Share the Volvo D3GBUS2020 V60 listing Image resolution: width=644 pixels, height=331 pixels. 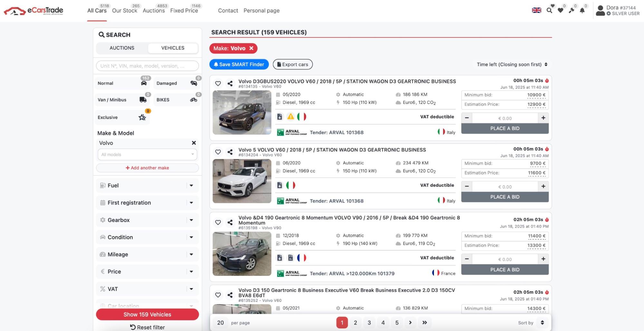230,84
